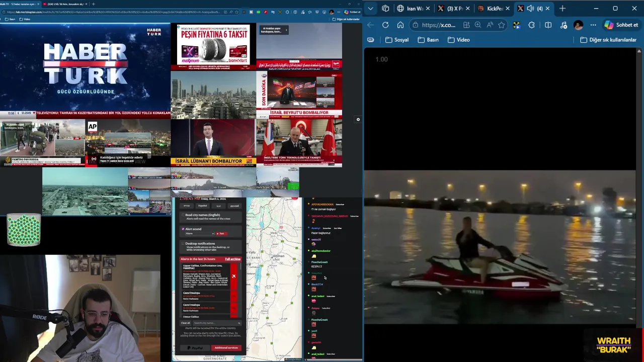Open the app available icon in address bar

[x=466, y=25]
